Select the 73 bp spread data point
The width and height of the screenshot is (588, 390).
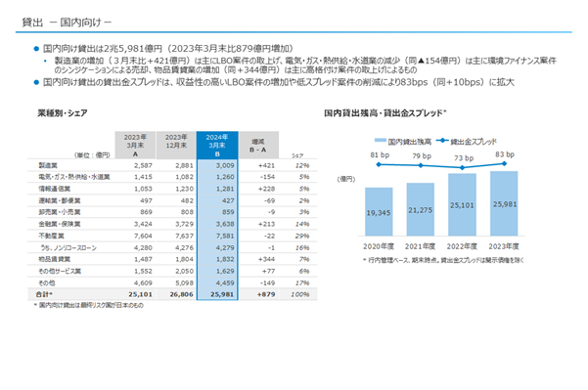[463, 167]
